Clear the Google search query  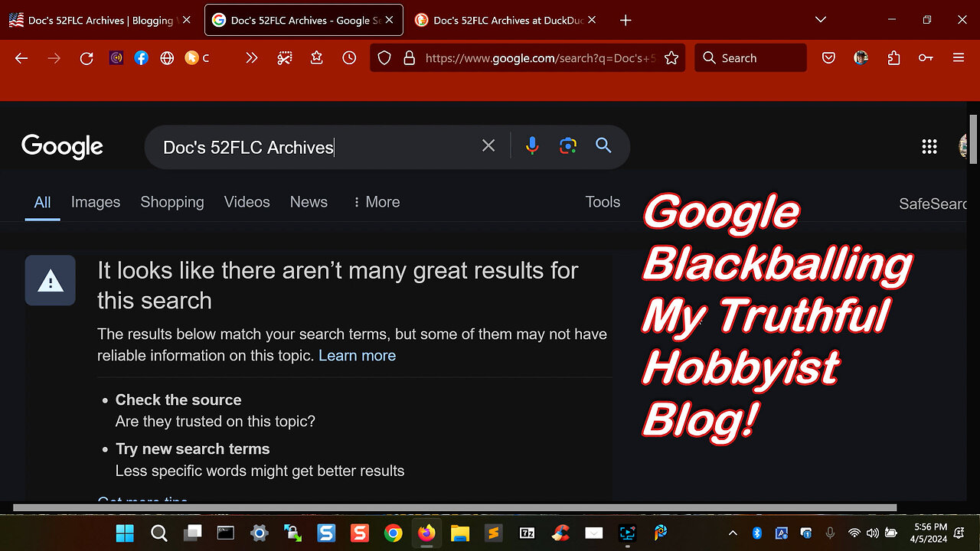[x=488, y=145]
